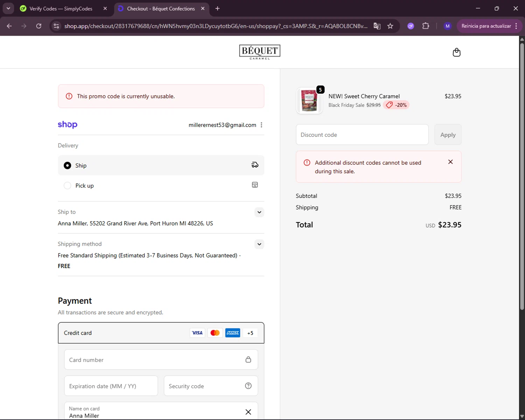Screen dimensions: 525x420
Task: Click the Expiration date field
Action: pyautogui.click(x=111, y=386)
